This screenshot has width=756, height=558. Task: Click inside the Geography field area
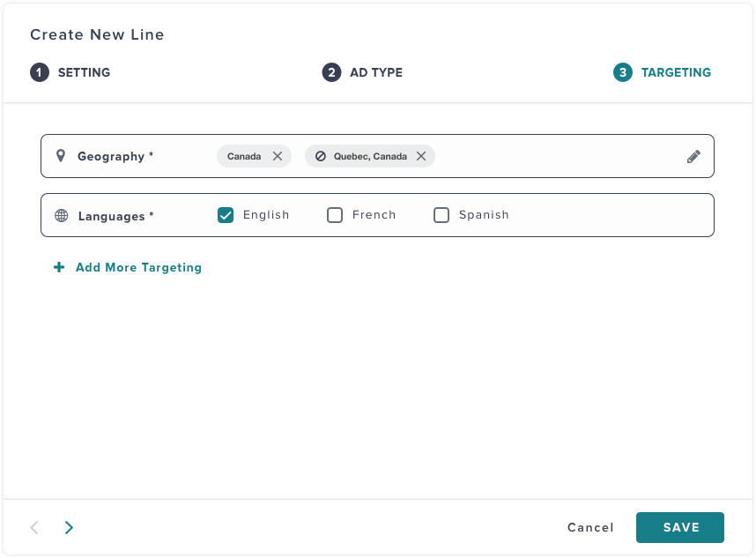click(377, 156)
